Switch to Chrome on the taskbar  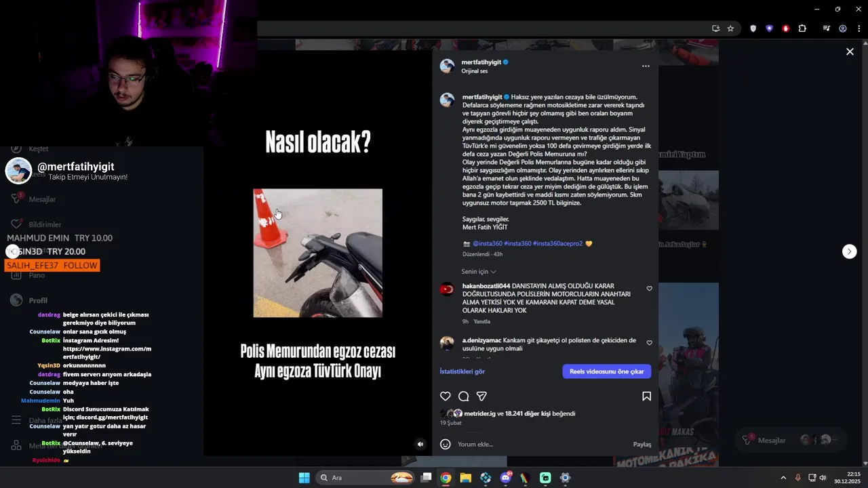(446, 478)
